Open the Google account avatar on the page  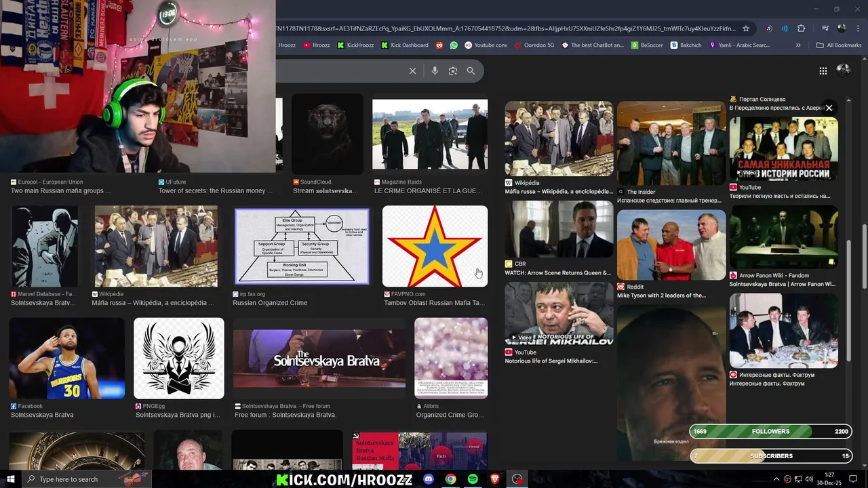[844, 70]
